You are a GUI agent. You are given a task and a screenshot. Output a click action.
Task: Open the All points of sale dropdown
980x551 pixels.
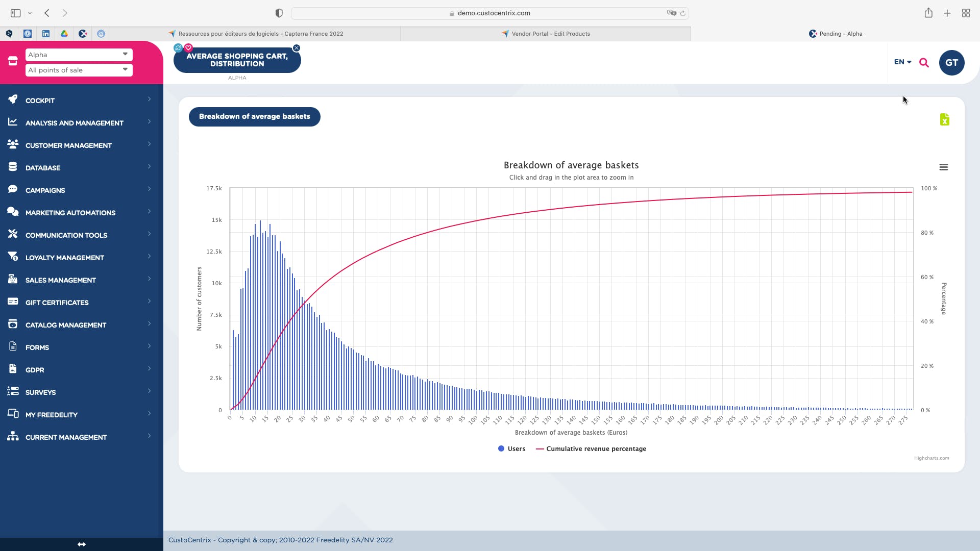(79, 70)
